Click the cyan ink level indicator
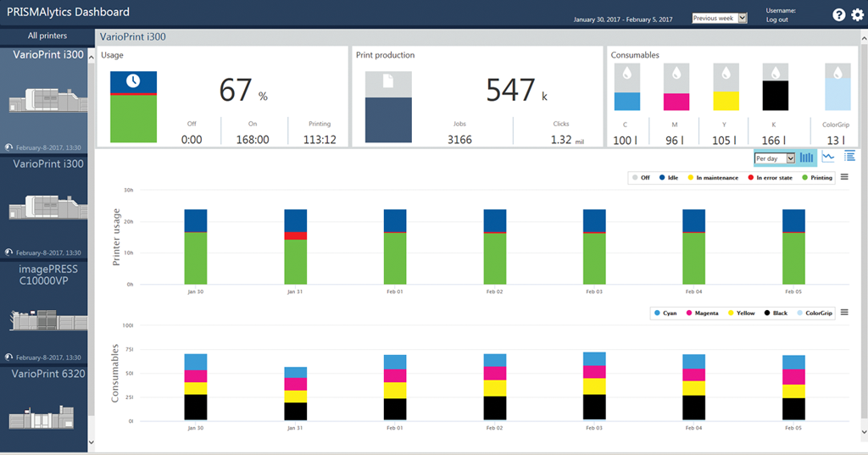Viewport: 868px width, 455px height. point(627,87)
